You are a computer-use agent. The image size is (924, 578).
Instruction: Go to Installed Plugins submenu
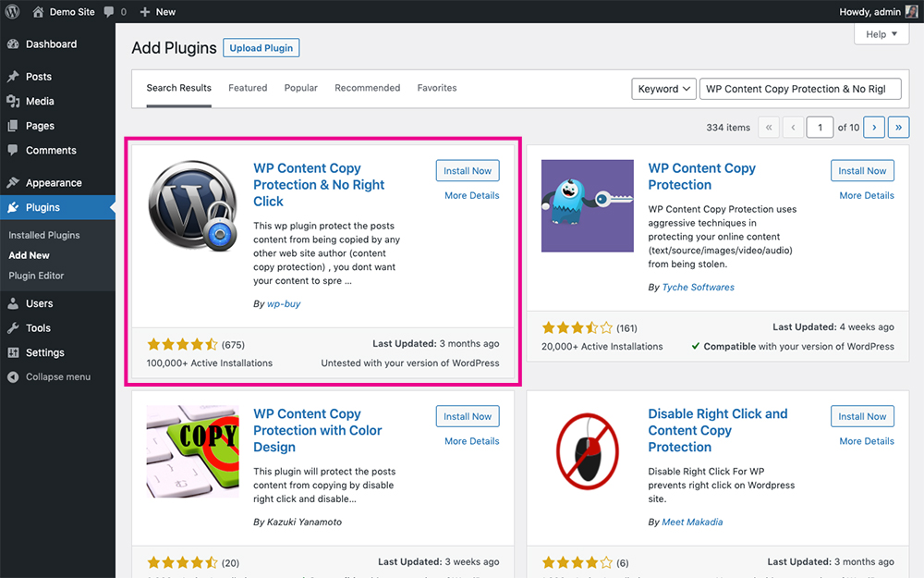(x=44, y=235)
